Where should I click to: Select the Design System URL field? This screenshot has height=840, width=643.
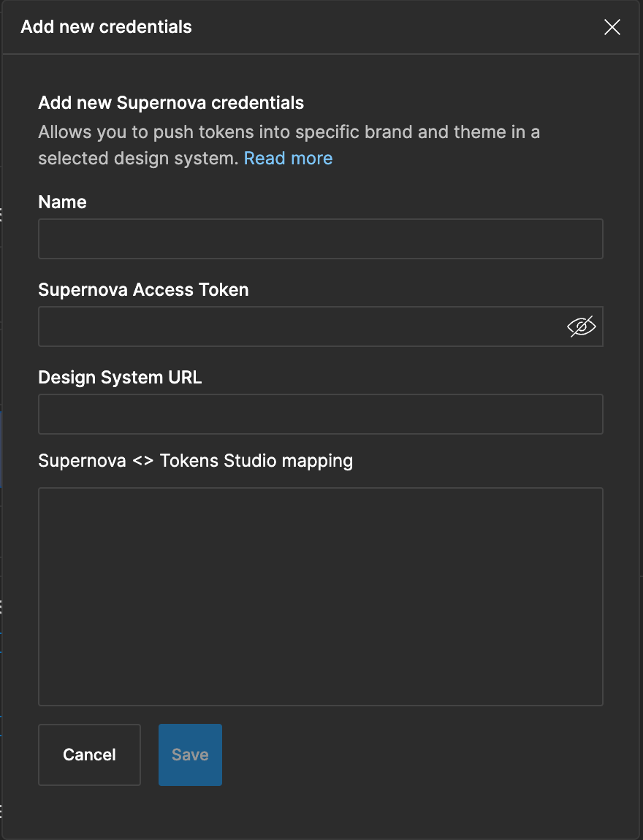(x=321, y=414)
